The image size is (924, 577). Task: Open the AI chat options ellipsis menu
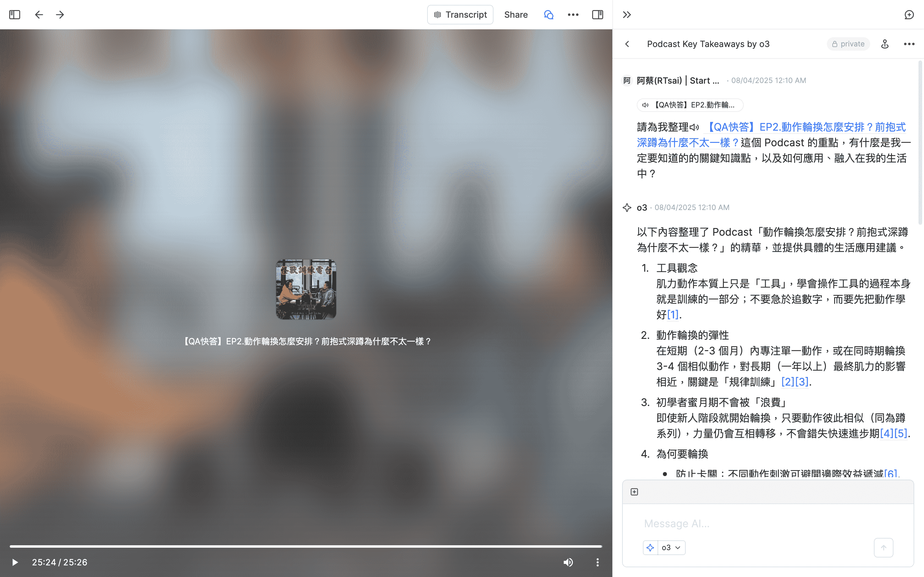coord(909,44)
